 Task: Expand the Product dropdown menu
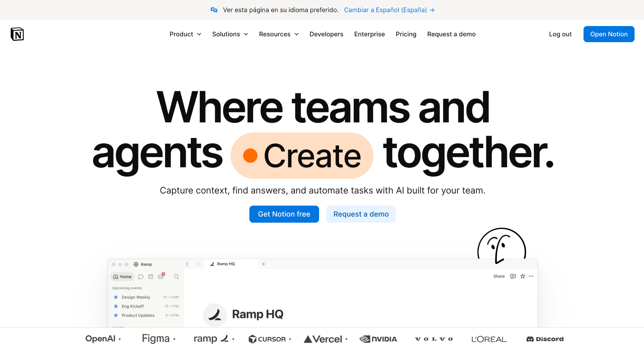(x=185, y=34)
